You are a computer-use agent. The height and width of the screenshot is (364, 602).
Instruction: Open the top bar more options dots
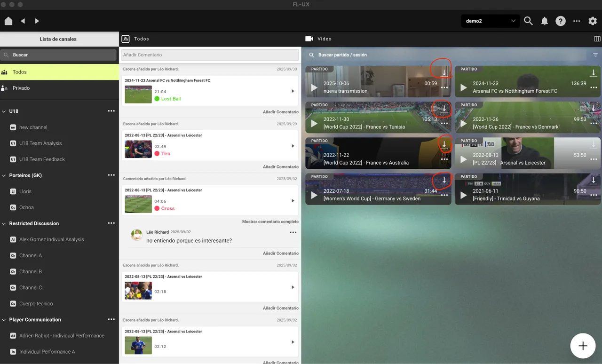pyautogui.click(x=577, y=21)
